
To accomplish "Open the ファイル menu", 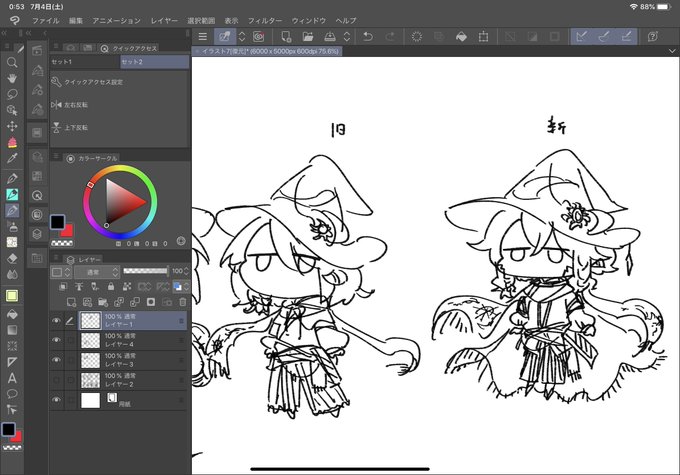I will tap(46, 20).
